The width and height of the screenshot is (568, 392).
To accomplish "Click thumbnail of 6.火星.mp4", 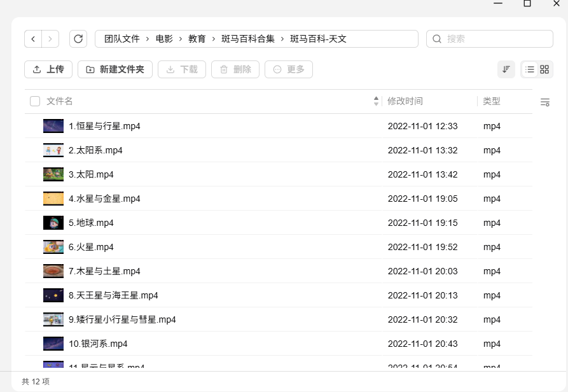I will [53, 247].
